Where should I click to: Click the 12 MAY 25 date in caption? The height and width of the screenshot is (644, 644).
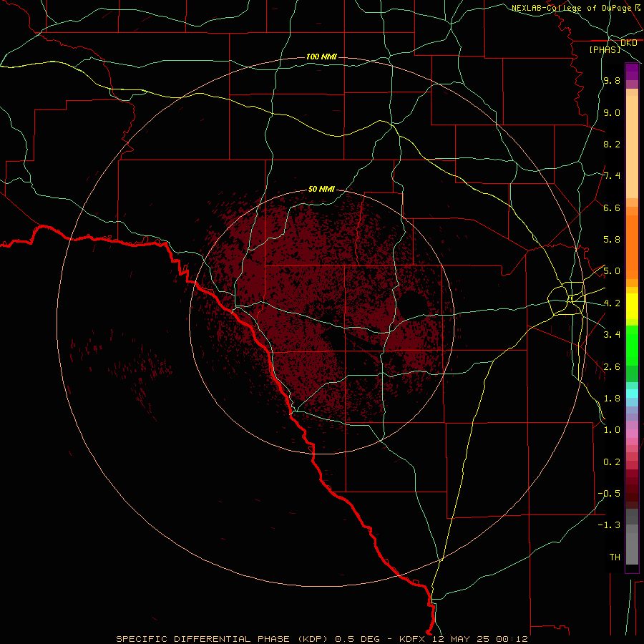462,639
